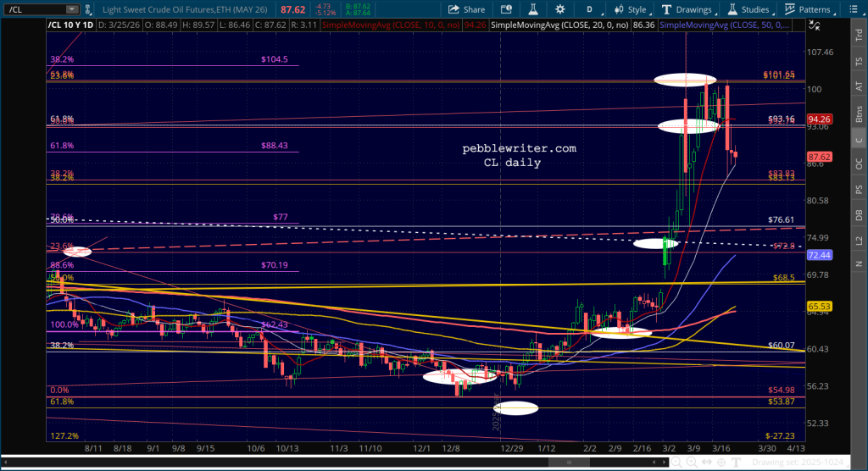Screen dimensions: 868x471
Task: Click the symbol link clip icon
Action: pos(87,9)
